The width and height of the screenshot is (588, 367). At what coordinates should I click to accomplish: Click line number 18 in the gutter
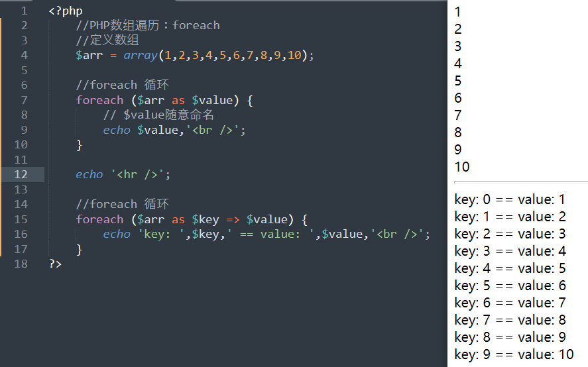tap(21, 264)
